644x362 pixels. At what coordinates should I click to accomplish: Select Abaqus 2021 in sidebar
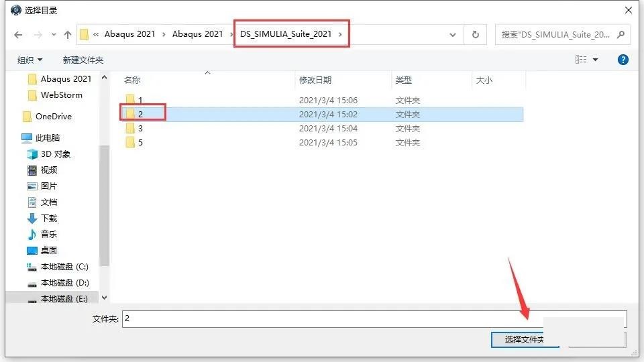coord(60,79)
